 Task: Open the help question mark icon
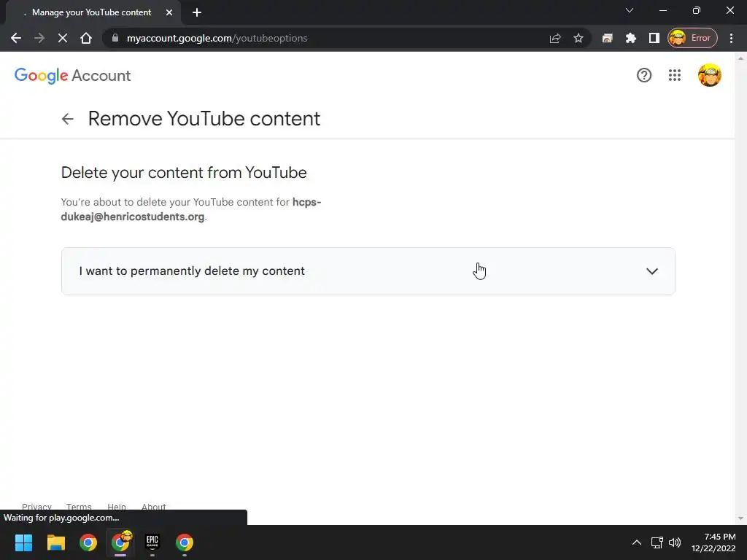[x=644, y=75]
